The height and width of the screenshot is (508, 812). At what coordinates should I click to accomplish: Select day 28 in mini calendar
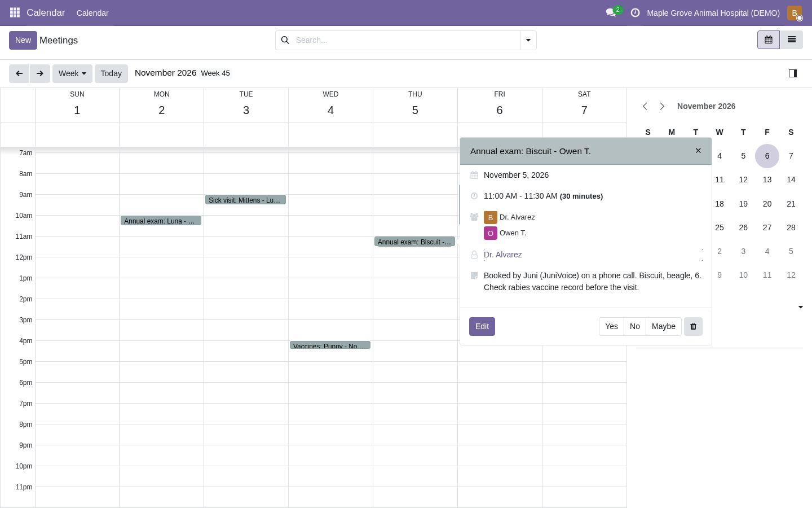point(791,227)
